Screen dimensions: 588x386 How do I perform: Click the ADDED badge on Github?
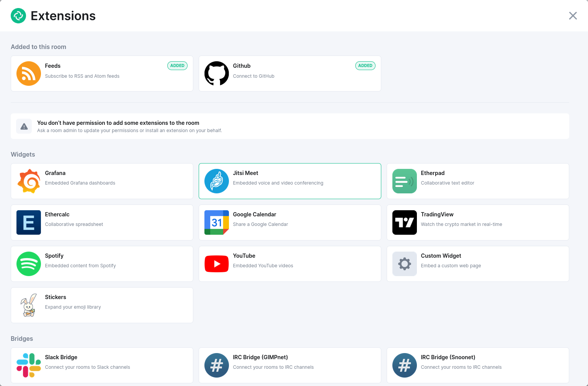(365, 65)
